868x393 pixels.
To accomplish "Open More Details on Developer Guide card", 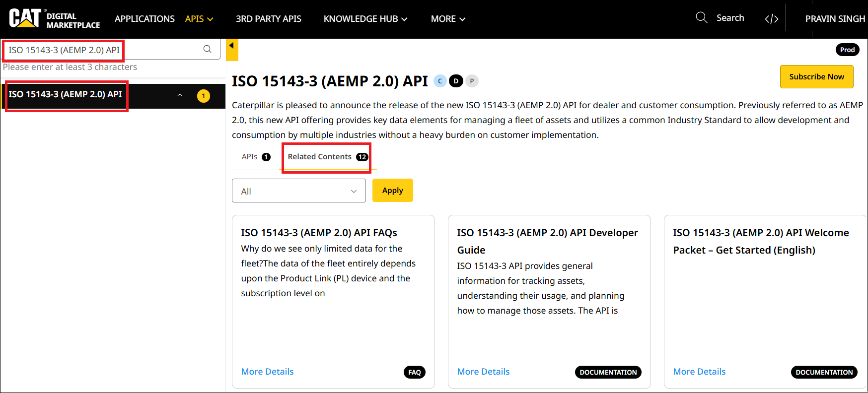I will coord(483,372).
